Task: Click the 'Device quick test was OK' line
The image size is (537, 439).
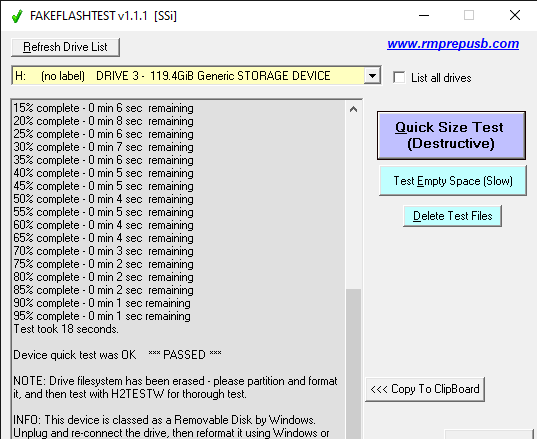Action: pyautogui.click(x=117, y=355)
